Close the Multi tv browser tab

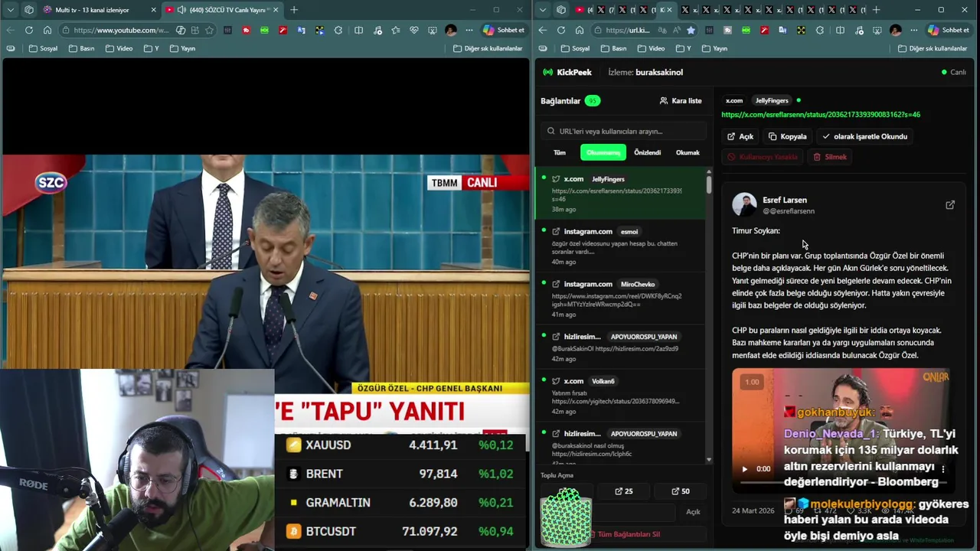153,10
